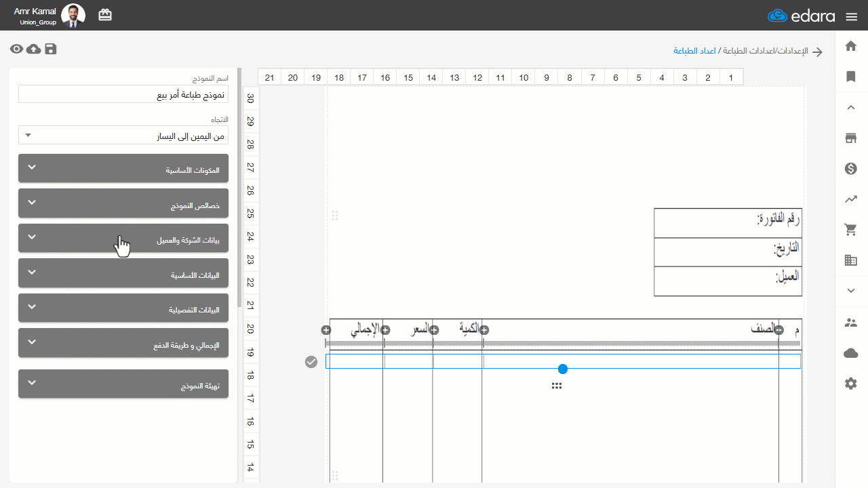This screenshot has width=868, height=488.
Task: Click the cloud upload icon
Action: click(33, 49)
